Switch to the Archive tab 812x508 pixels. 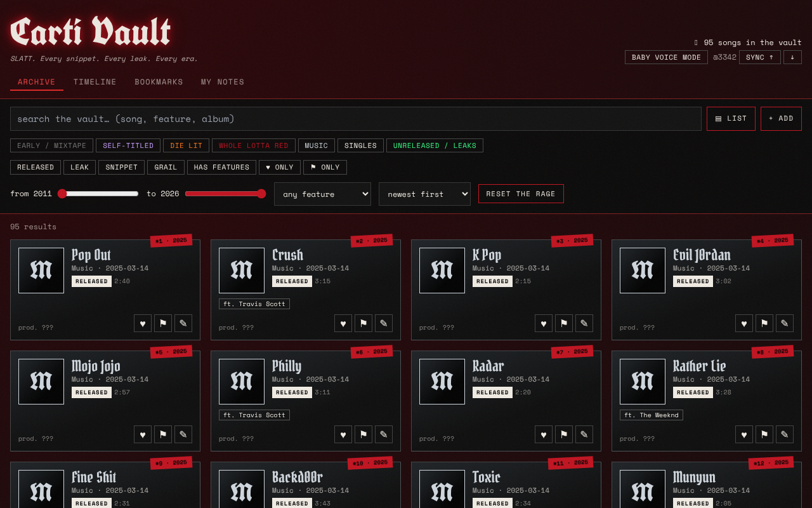[37, 82]
